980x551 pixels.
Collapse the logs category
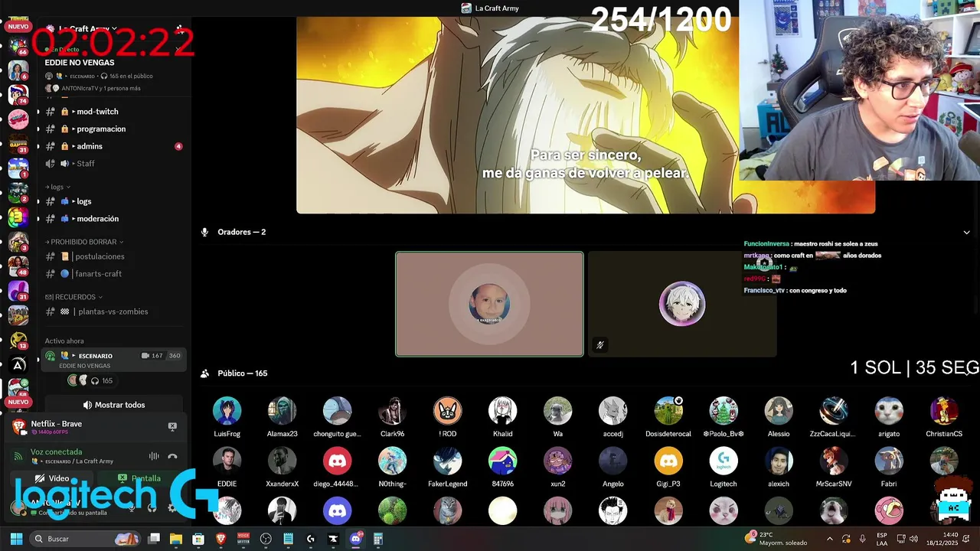pyautogui.click(x=58, y=187)
